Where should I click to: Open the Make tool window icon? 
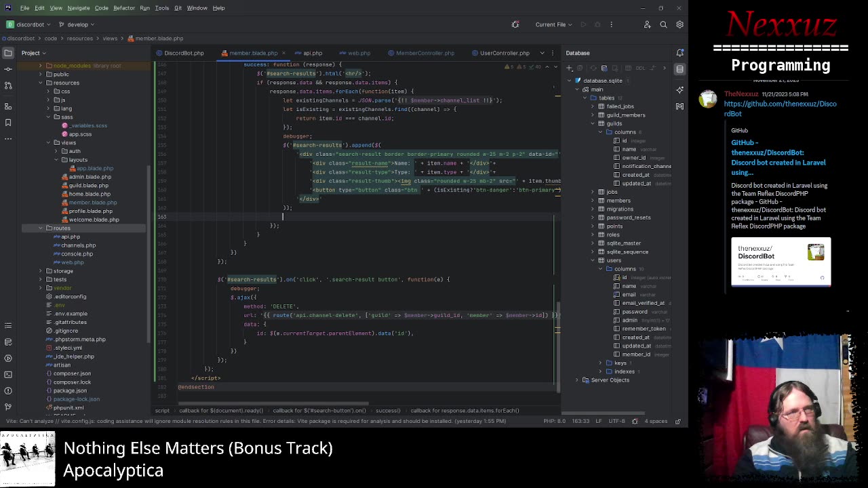pyautogui.click(x=679, y=106)
